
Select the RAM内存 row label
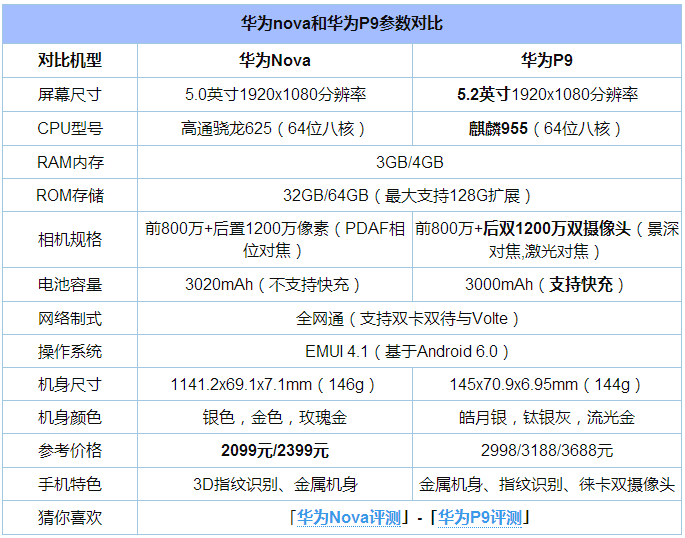tap(70, 162)
